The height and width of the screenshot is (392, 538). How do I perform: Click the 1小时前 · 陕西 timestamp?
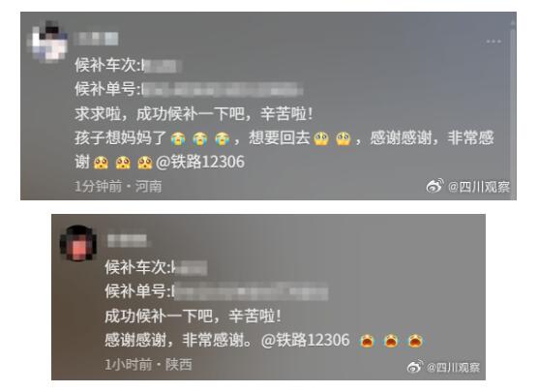148,365
